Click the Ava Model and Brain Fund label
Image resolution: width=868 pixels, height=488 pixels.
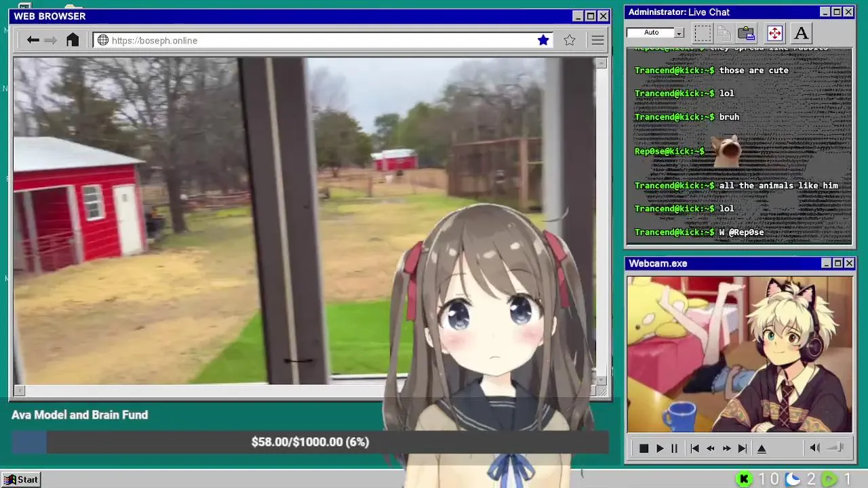click(79, 415)
